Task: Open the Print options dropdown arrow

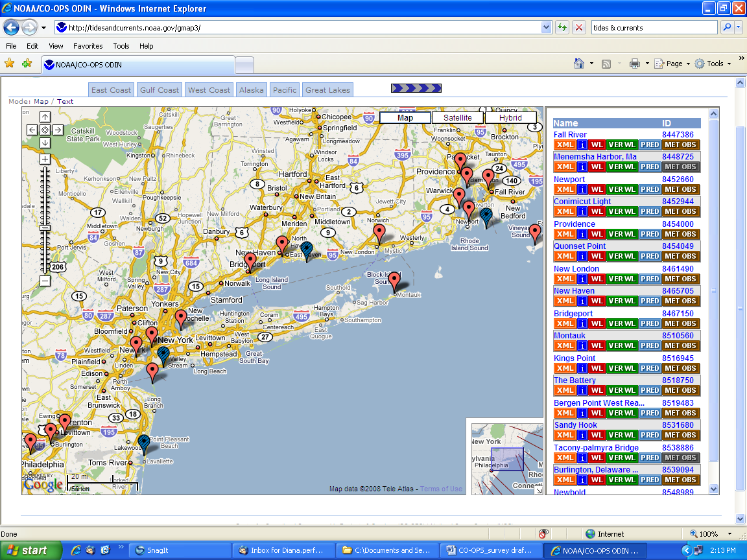Action: [x=647, y=64]
